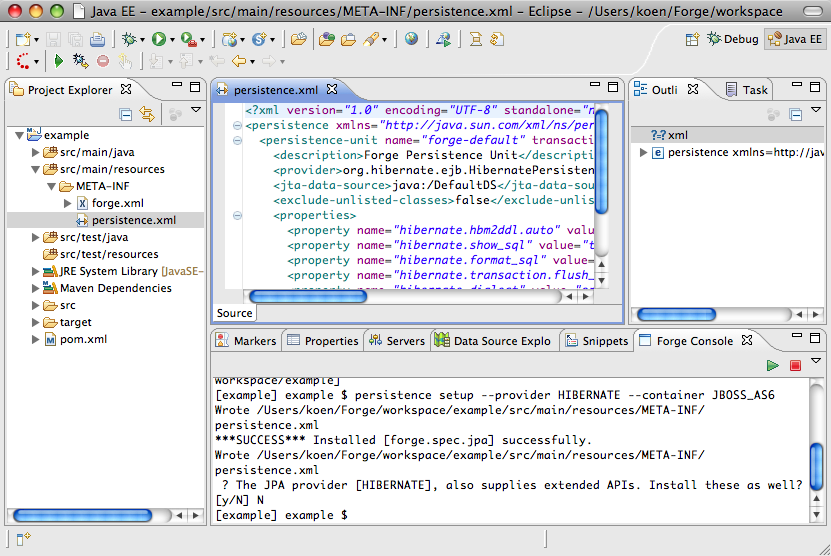Fold the persistence-unit element in the editor

[237, 140]
